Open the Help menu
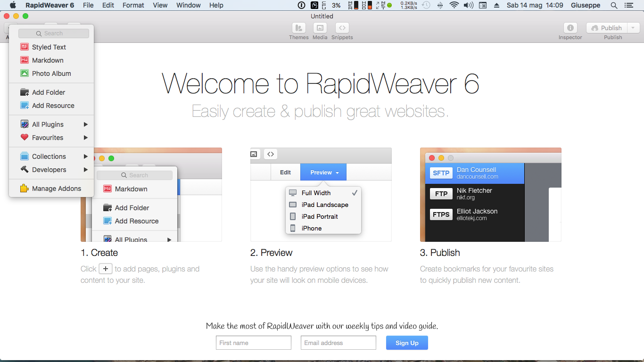The width and height of the screenshot is (644, 362). pos(216,5)
